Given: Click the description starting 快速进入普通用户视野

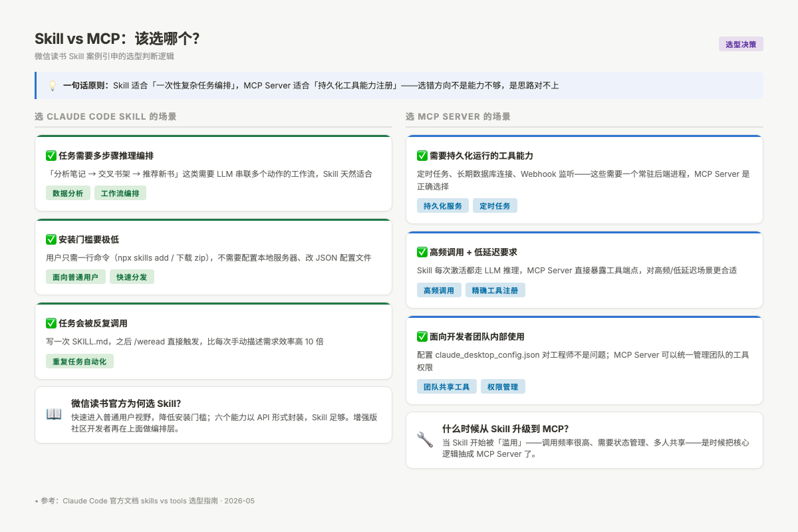Looking at the screenshot, I should click(225, 423).
